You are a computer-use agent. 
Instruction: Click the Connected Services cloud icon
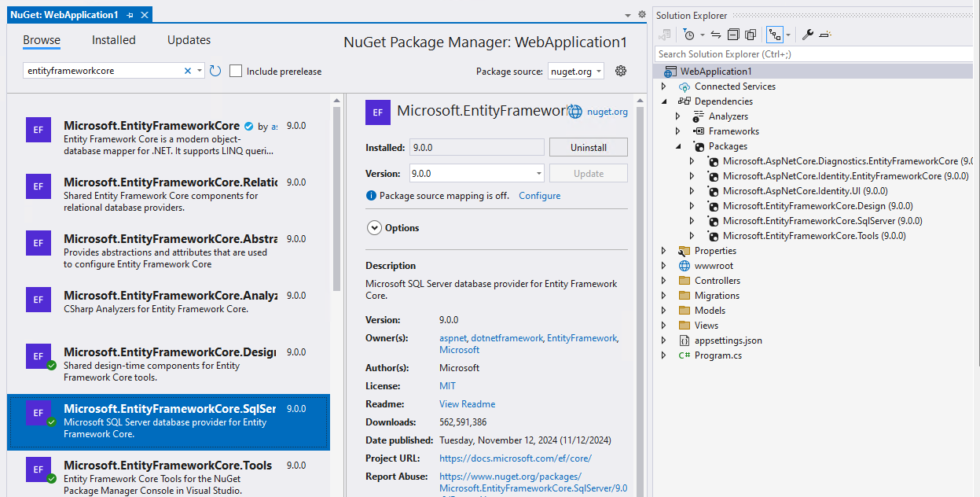[x=684, y=87]
